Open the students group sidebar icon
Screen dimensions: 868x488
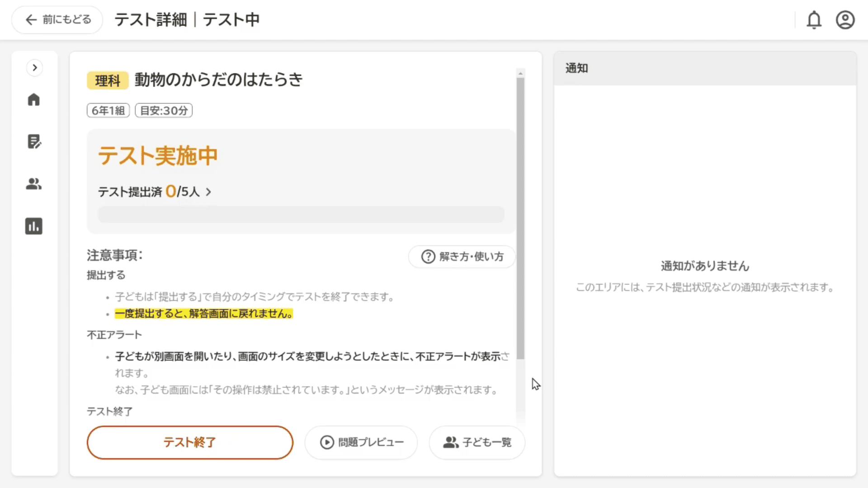(x=34, y=184)
